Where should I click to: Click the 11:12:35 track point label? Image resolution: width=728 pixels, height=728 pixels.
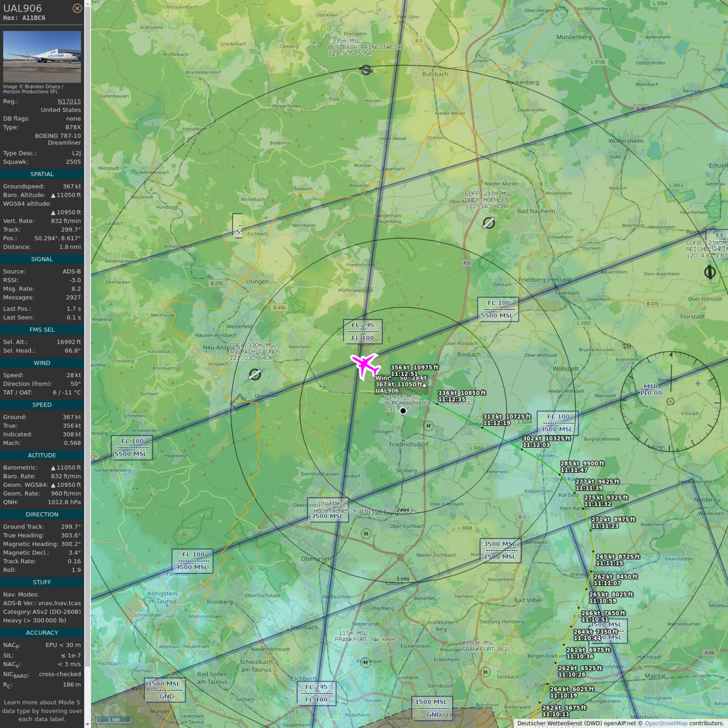tap(451, 399)
